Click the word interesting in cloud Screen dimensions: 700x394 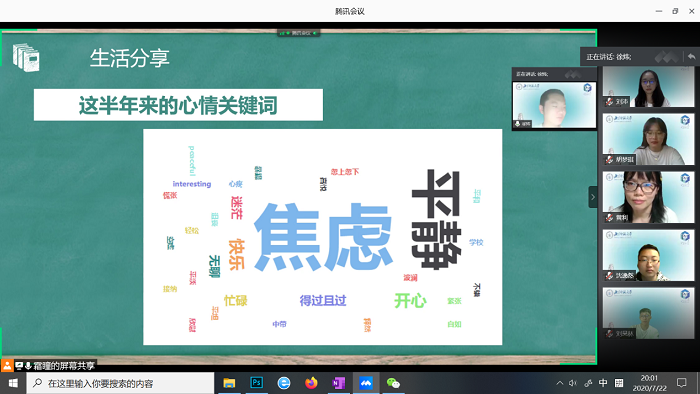[x=192, y=184]
